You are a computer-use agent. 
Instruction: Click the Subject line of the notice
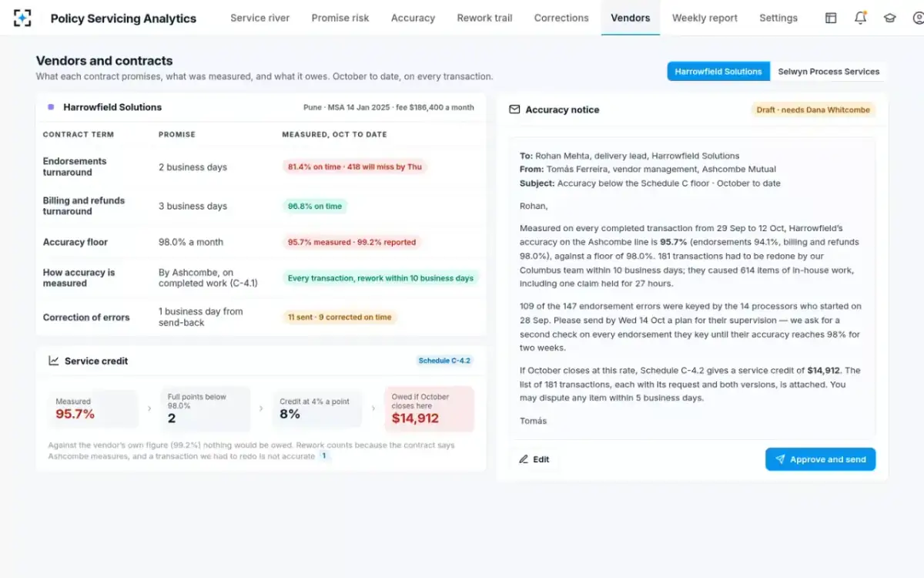coord(650,183)
